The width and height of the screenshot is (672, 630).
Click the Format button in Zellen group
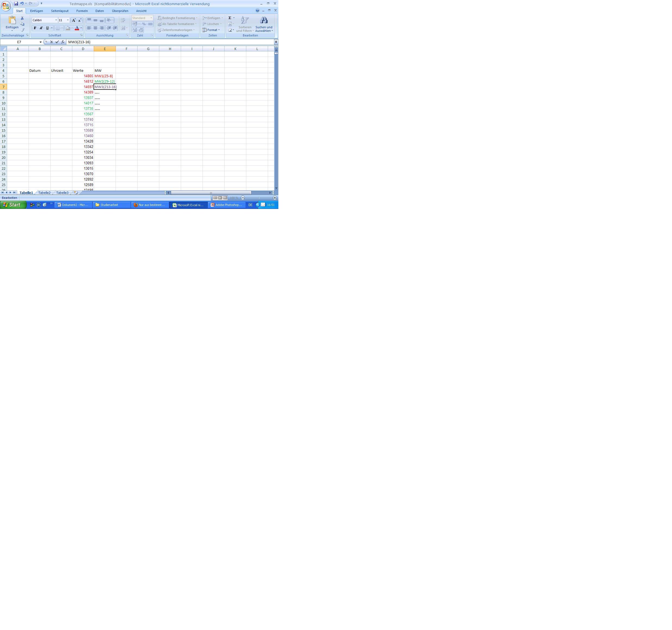[211, 30]
